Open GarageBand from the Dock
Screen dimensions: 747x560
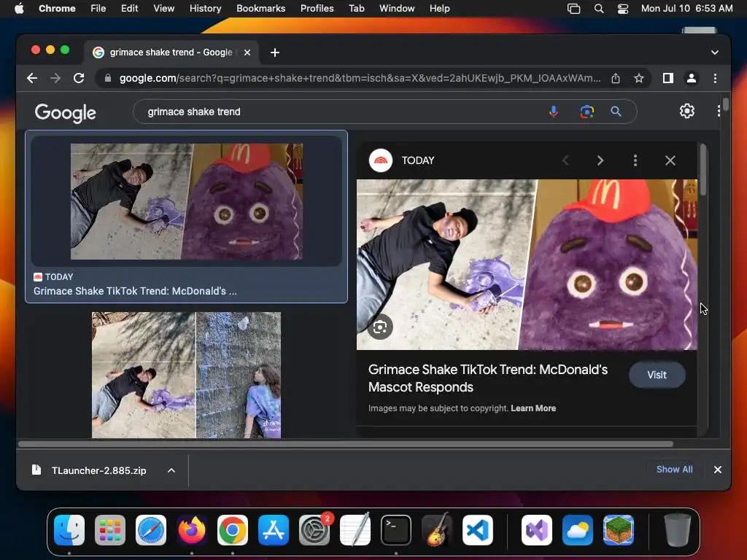[437, 530]
